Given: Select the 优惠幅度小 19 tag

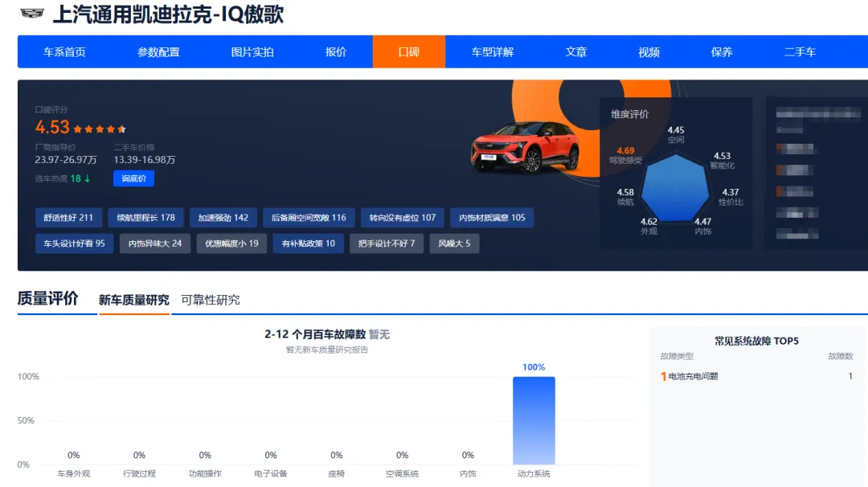Looking at the screenshot, I should click(x=232, y=243).
